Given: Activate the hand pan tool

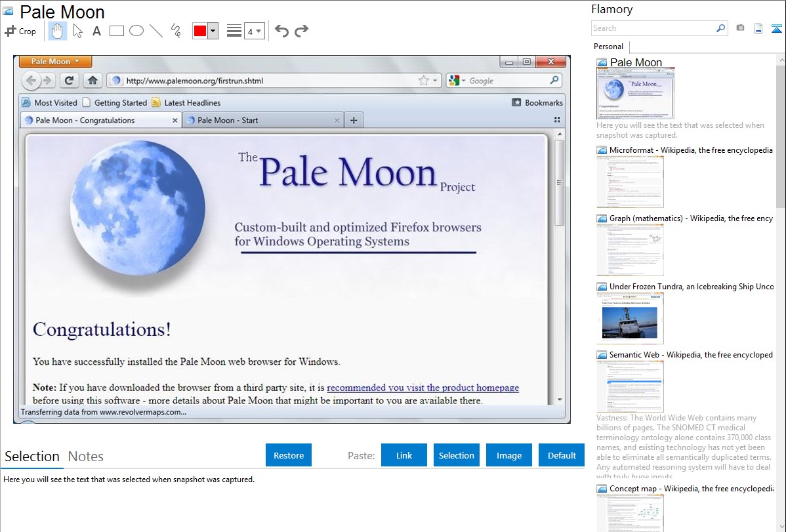Looking at the screenshot, I should tap(57, 31).
